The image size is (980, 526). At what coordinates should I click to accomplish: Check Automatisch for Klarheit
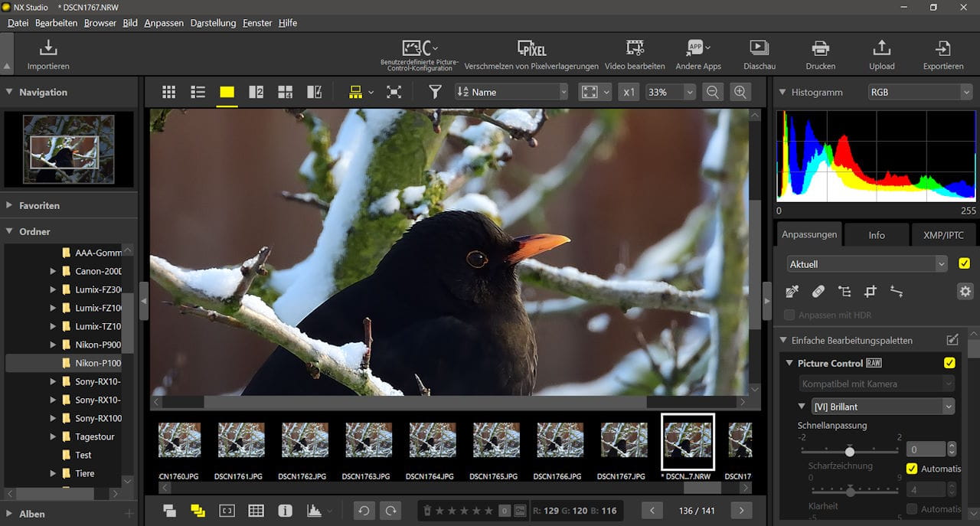pos(912,509)
